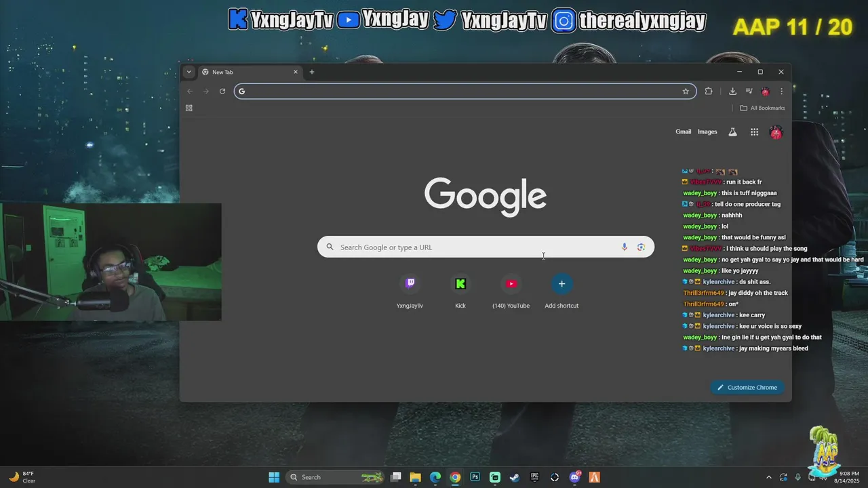Open the Windows Start menu

(274, 477)
